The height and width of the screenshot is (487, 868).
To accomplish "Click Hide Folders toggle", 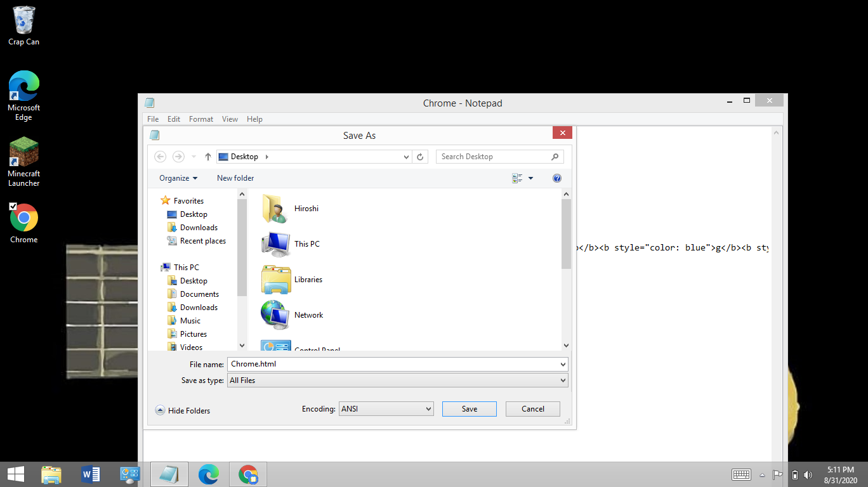I will coord(183,411).
